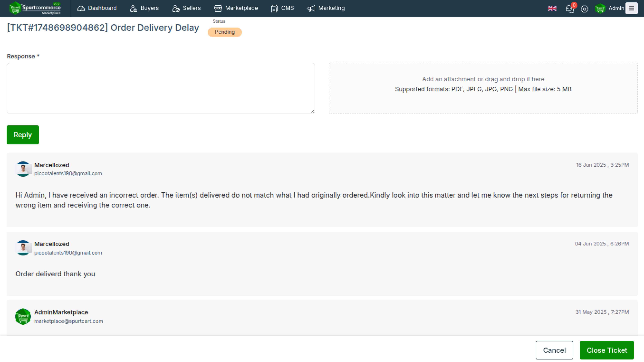
Task: Open chat notifications icon
Action: click(570, 9)
